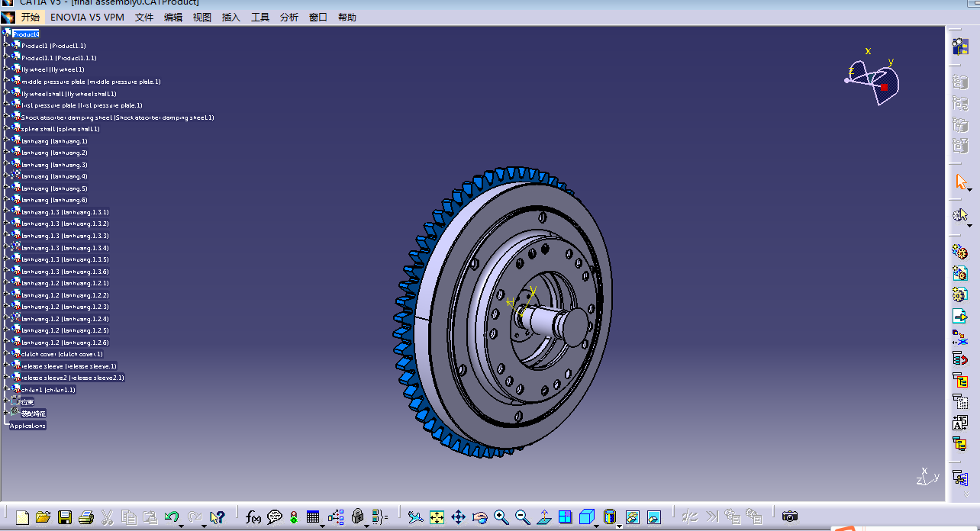Click the Zoom In magnifier icon
Viewport: 980px width, 531px height.
[x=501, y=517]
